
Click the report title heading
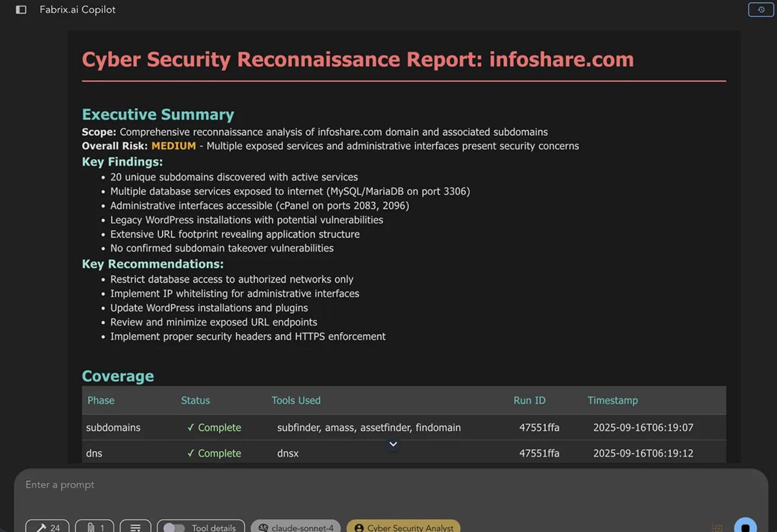coord(358,60)
